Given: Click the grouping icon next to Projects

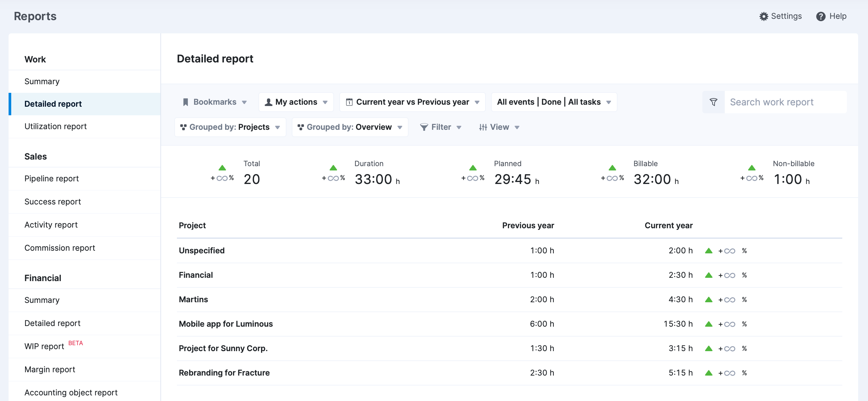Looking at the screenshot, I should click(183, 127).
